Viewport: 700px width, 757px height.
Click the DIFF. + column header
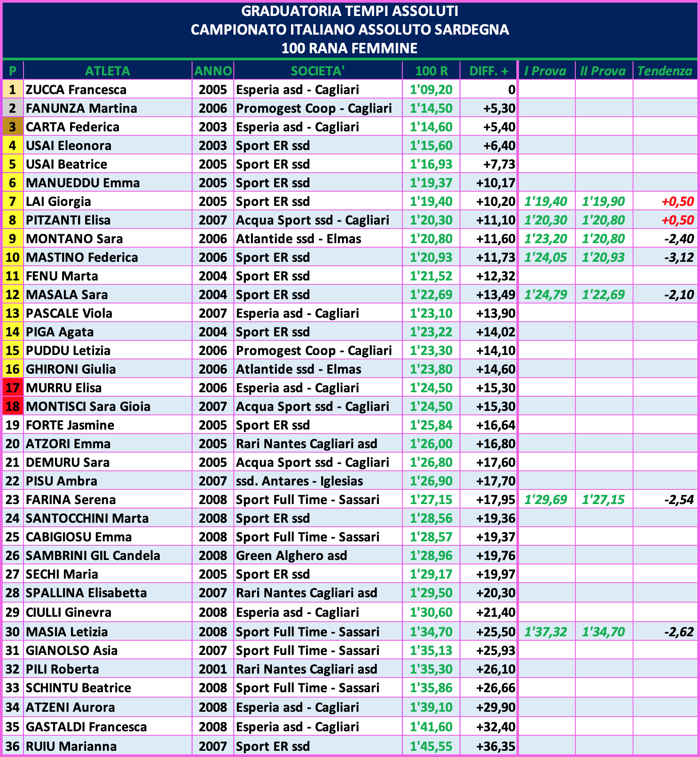click(488, 71)
